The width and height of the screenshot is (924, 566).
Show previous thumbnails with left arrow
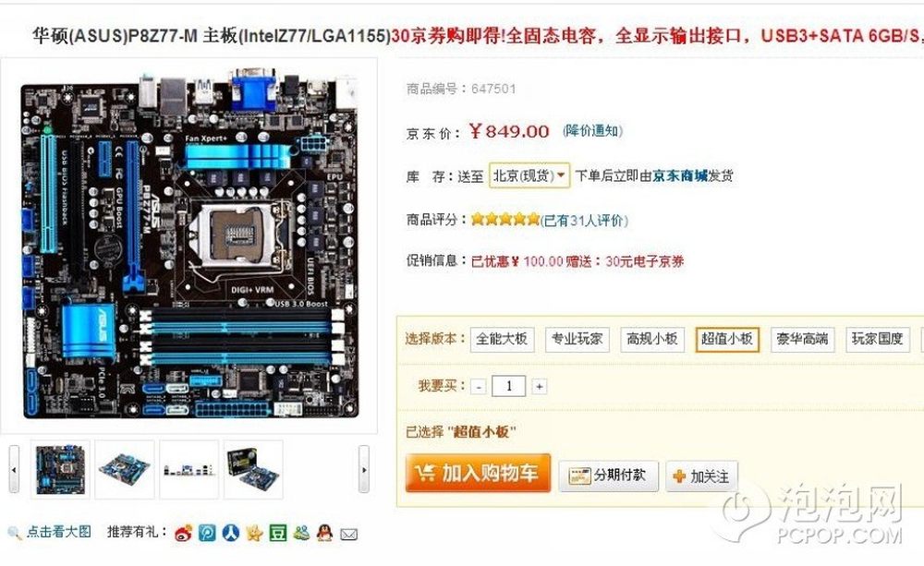(x=14, y=469)
